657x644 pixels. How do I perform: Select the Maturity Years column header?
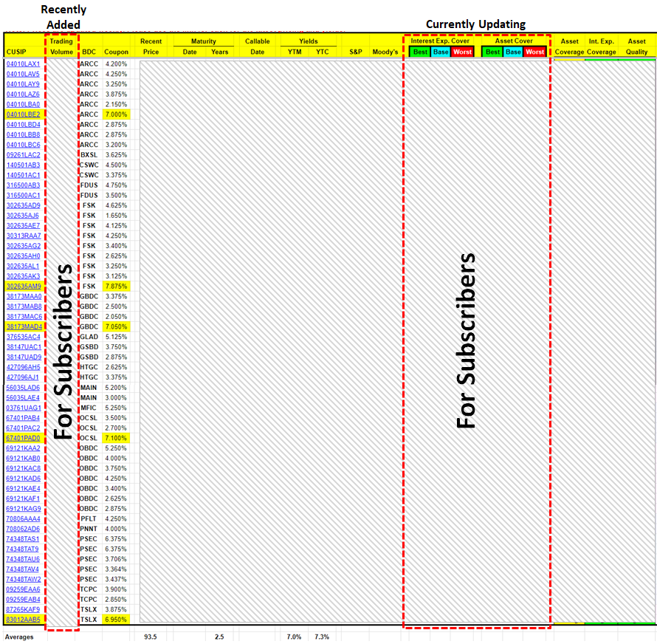pos(219,52)
